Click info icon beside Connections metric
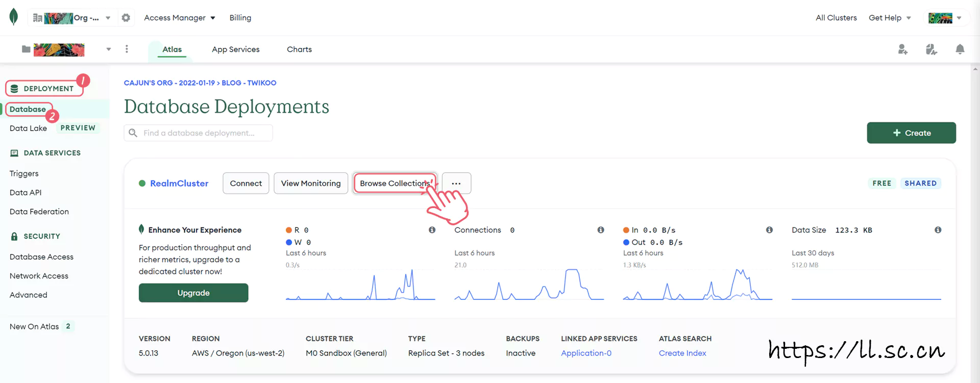The image size is (980, 383). (x=601, y=230)
